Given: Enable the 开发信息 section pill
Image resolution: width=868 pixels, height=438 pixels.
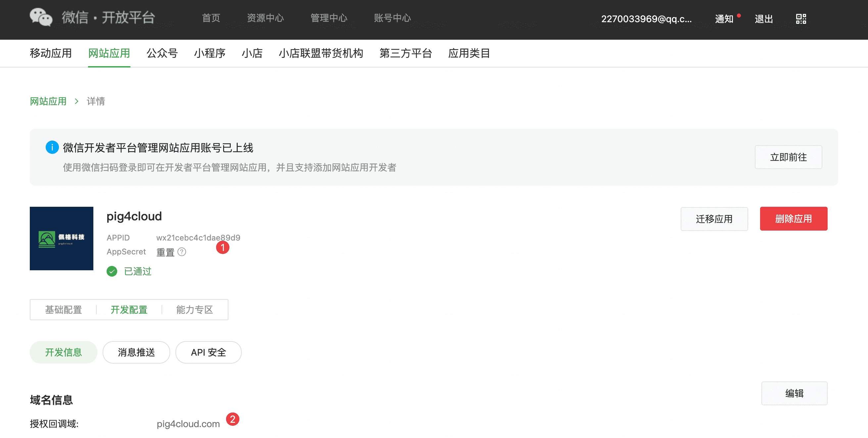Looking at the screenshot, I should click(63, 352).
